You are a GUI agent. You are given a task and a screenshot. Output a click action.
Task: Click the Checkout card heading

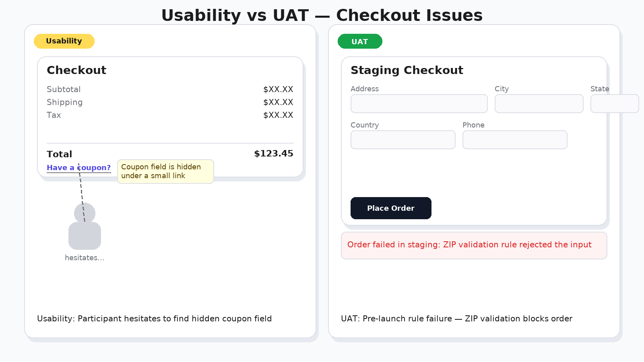tap(76, 70)
